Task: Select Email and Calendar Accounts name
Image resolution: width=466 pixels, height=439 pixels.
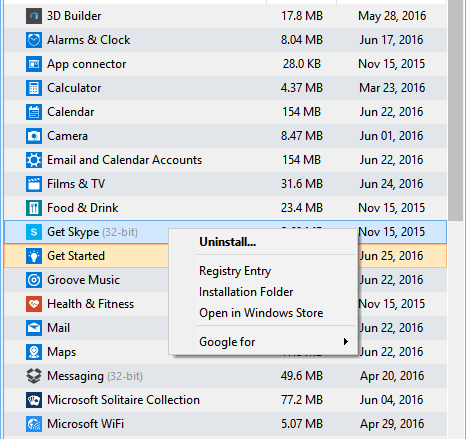Action: coord(124,160)
